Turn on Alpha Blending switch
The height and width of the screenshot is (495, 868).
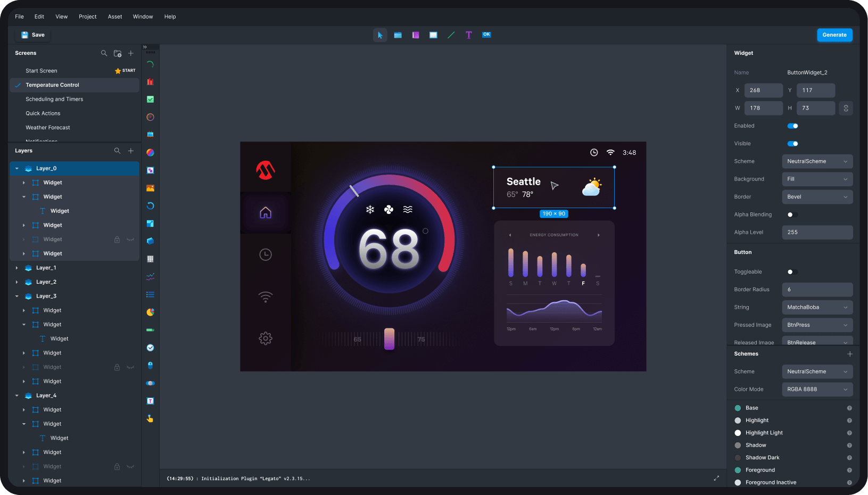point(793,214)
